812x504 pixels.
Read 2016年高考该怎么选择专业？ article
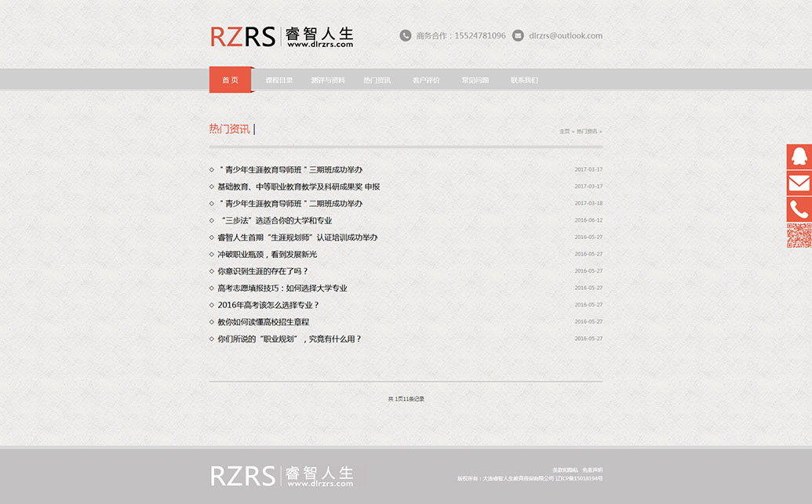(x=268, y=305)
